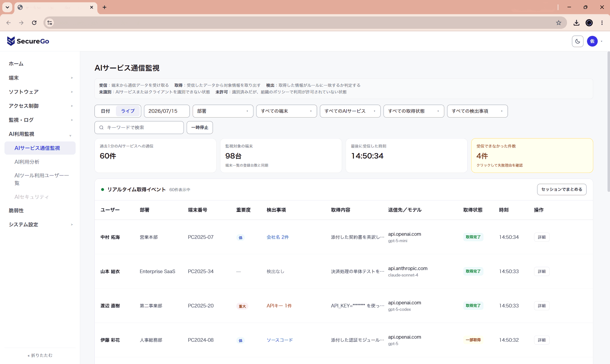This screenshot has height=364, width=610.
Task: Click the 時刻 column header
Action: pos(504,210)
